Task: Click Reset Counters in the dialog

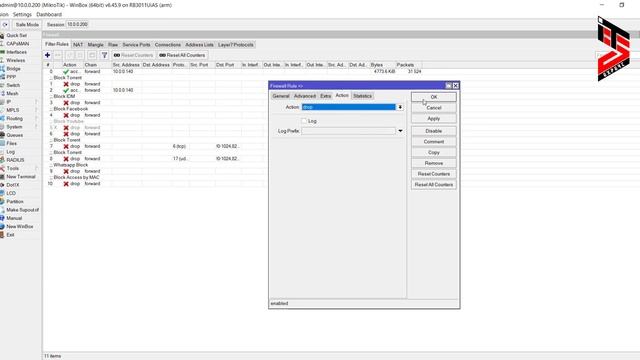Action: coord(433,174)
